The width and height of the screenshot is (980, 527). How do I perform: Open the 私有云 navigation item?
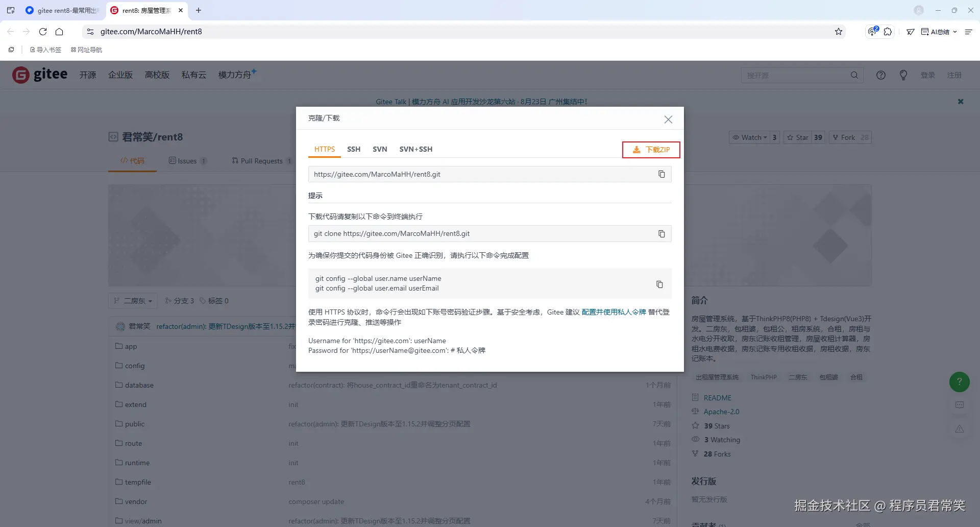194,75
